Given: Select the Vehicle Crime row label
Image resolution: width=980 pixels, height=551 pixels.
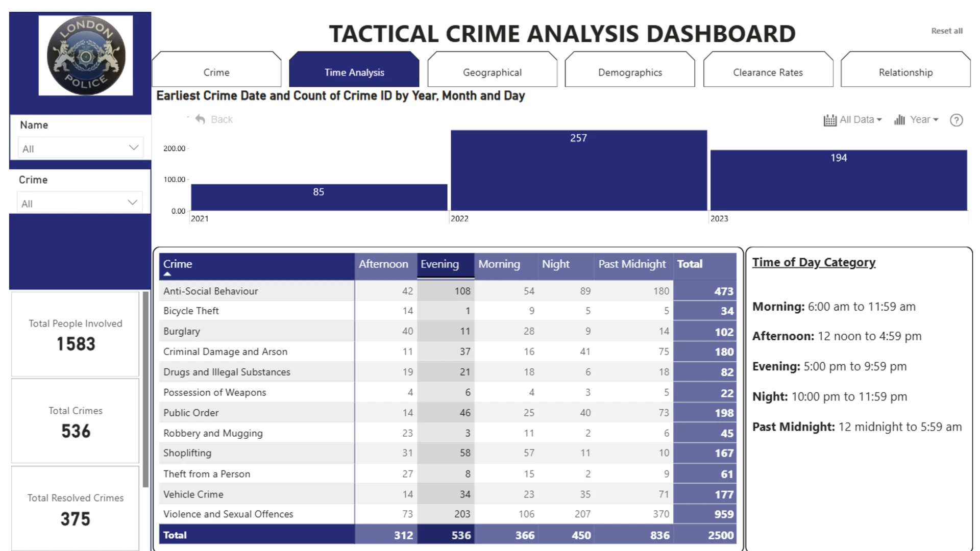Looking at the screenshot, I should tap(193, 494).
